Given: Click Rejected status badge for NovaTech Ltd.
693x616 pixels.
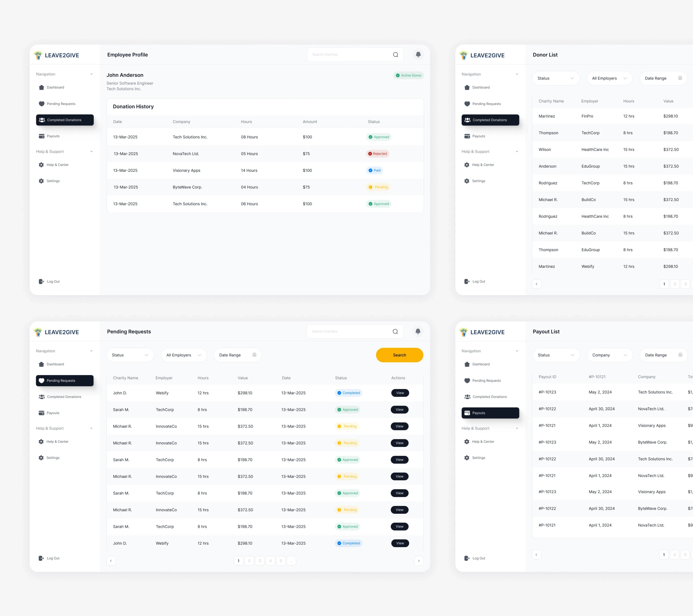Looking at the screenshot, I should [x=377, y=154].
